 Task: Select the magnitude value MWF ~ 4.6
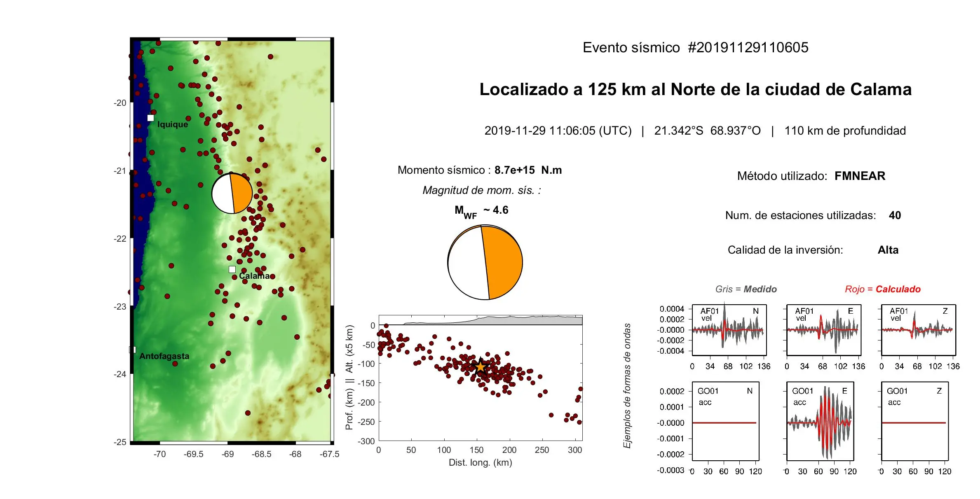[x=481, y=212]
